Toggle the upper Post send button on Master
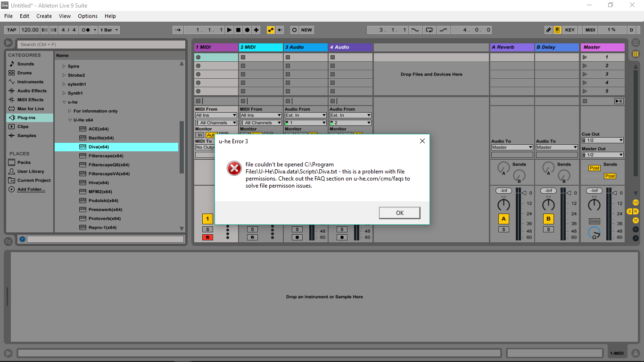The image size is (644, 362). click(594, 168)
